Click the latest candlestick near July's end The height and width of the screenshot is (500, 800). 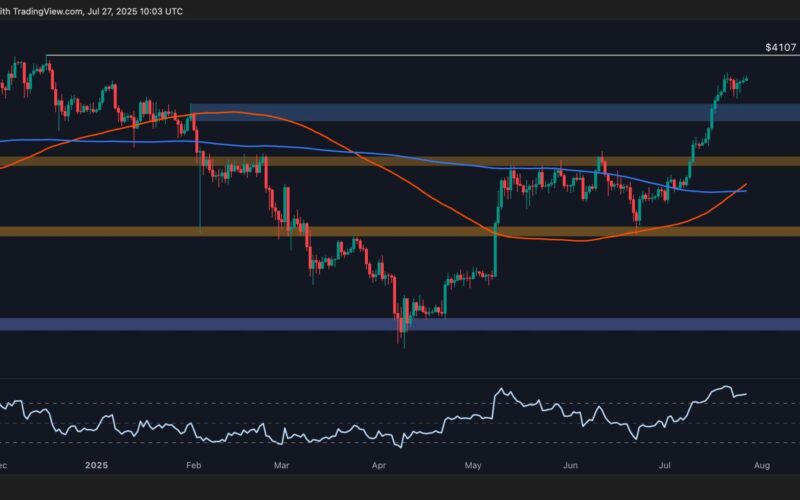[747, 79]
